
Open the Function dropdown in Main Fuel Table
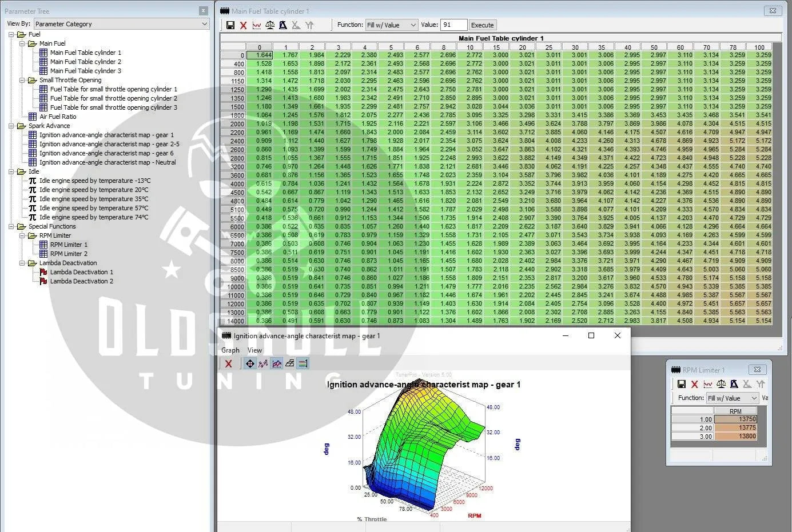pos(392,25)
